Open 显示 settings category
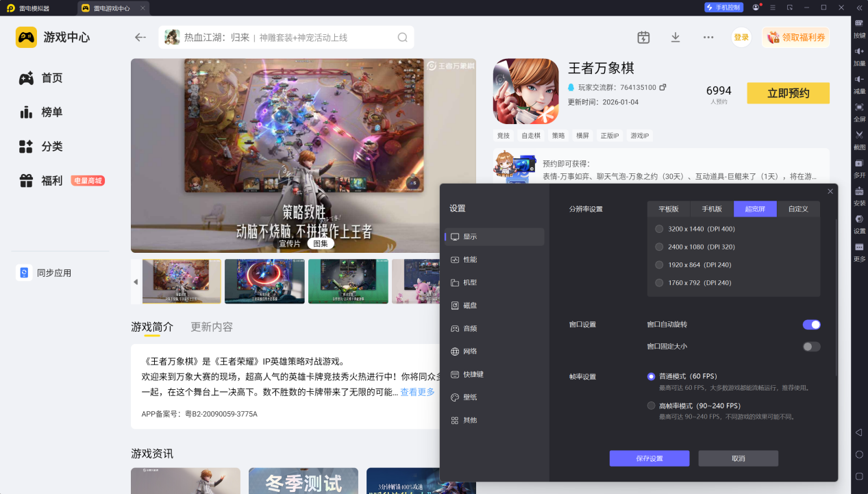868x494 pixels. pos(495,236)
